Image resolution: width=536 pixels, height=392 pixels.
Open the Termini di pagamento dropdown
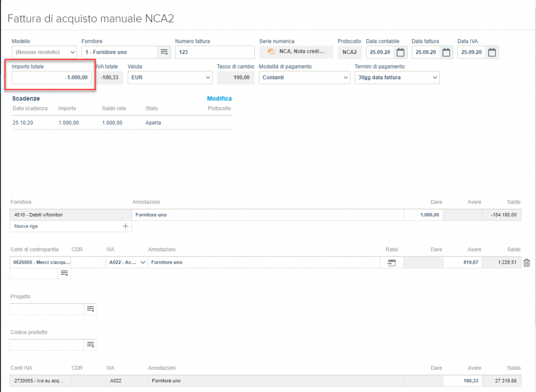(434, 77)
